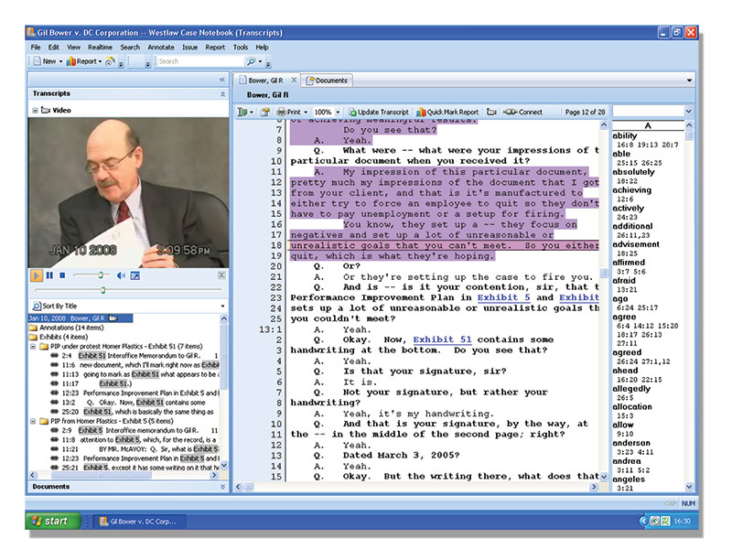Close the video player panel
Screen dimensions: 732x560
(221, 275)
